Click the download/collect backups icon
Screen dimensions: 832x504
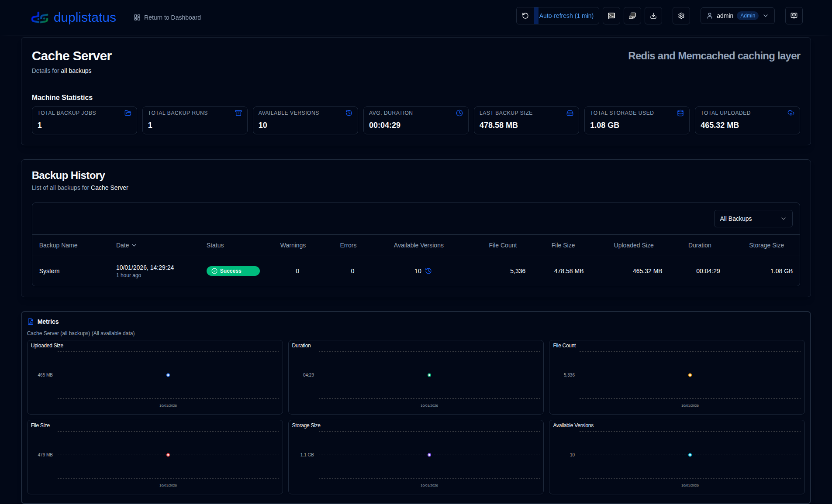(653, 16)
